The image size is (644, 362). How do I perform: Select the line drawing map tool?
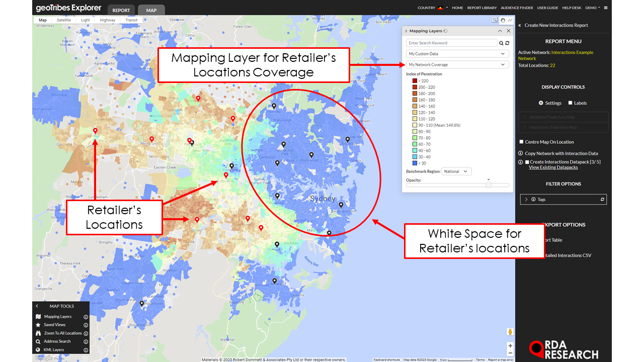[510, 20]
